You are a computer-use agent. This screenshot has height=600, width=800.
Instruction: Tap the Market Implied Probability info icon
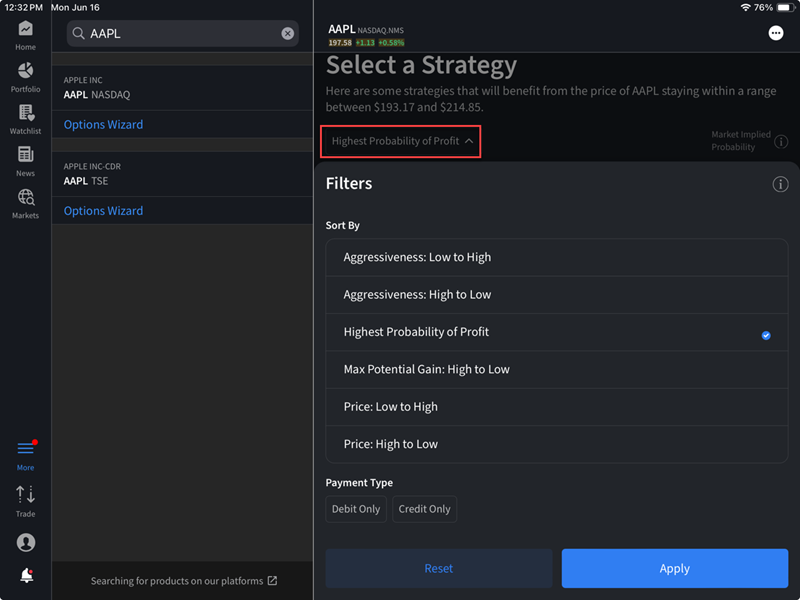[x=781, y=141]
